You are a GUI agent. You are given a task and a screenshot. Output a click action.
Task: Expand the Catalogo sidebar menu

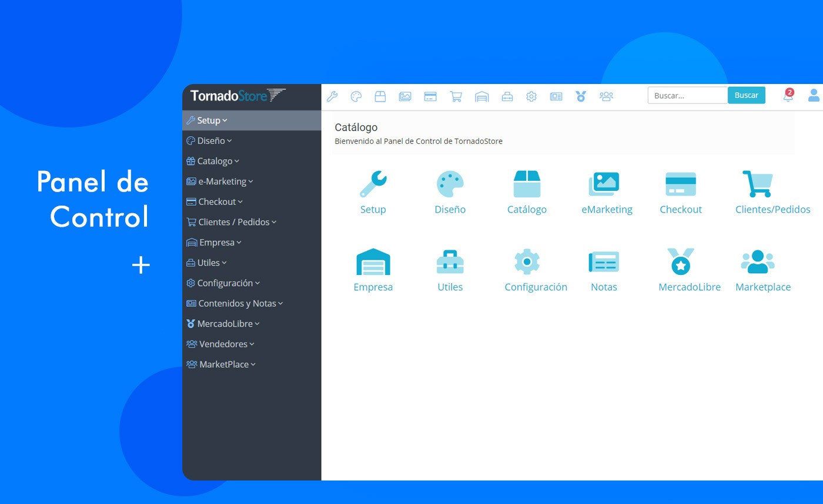click(252, 161)
